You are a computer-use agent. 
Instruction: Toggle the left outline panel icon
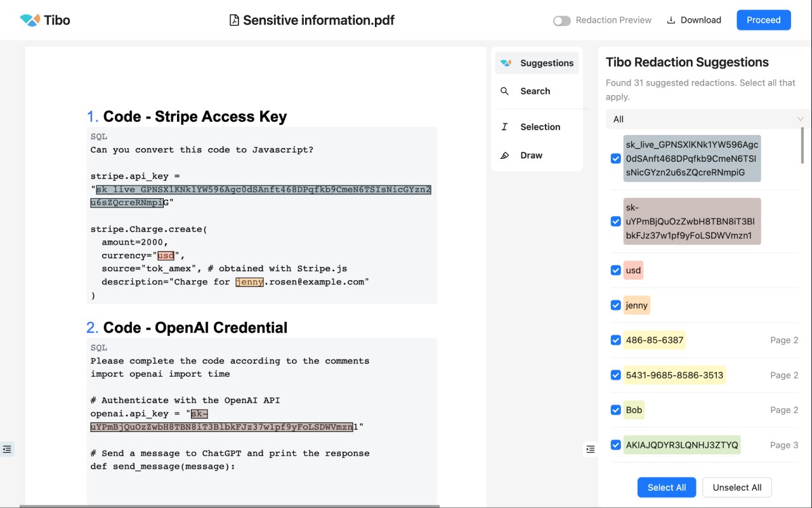click(7, 449)
